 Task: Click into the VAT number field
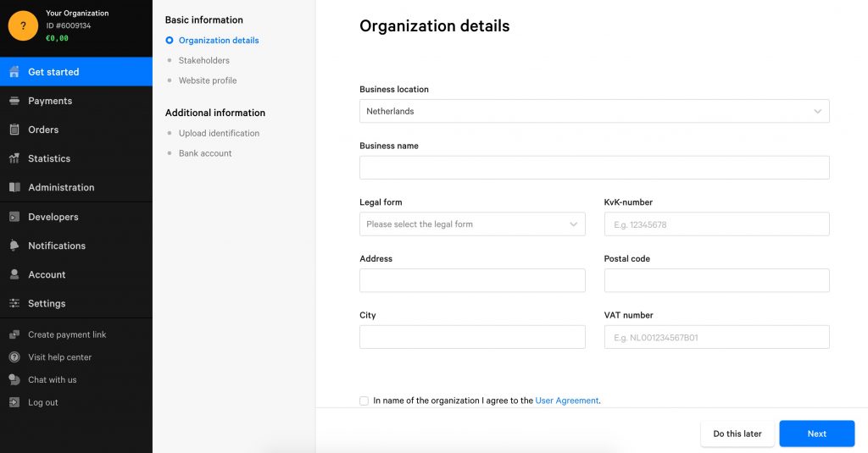tap(717, 337)
